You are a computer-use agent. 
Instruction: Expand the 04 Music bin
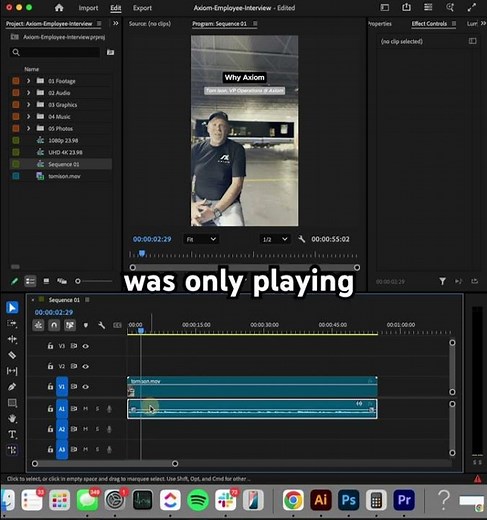[28, 116]
